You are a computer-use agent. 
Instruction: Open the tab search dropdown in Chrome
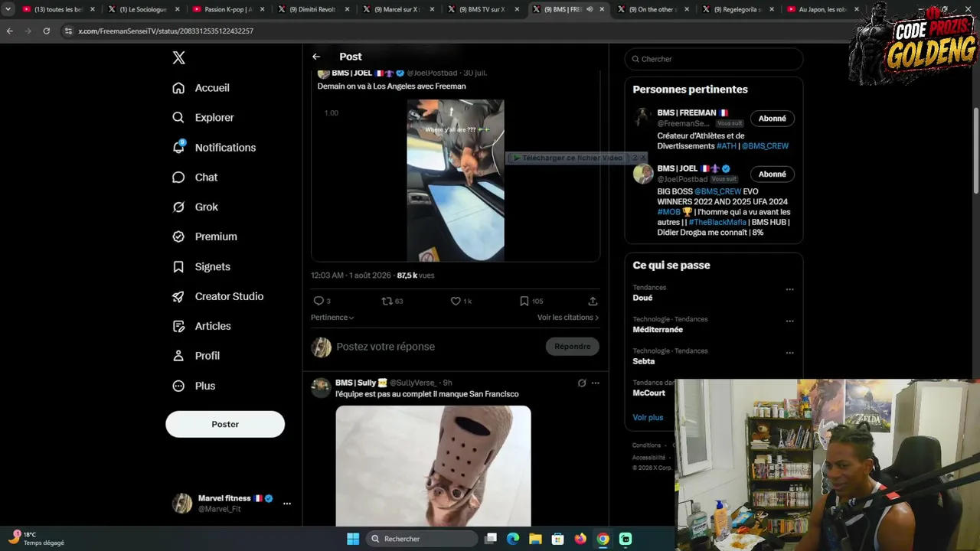point(8,9)
